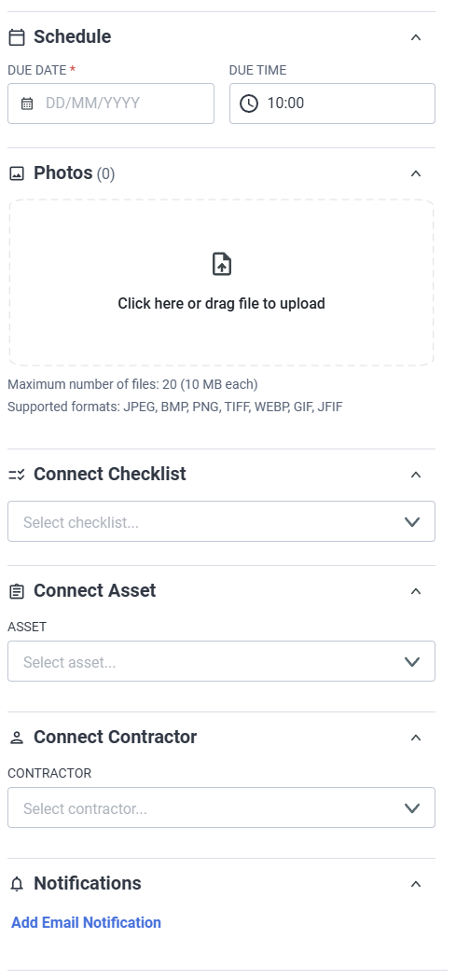
Task: Click the Photos image icon
Action: coord(17,173)
